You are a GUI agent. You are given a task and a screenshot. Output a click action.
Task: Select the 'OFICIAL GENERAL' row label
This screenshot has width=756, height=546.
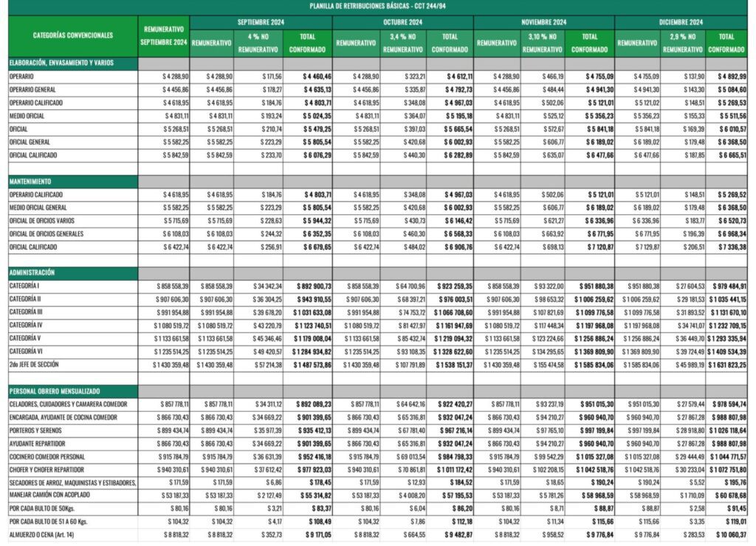coord(30,143)
